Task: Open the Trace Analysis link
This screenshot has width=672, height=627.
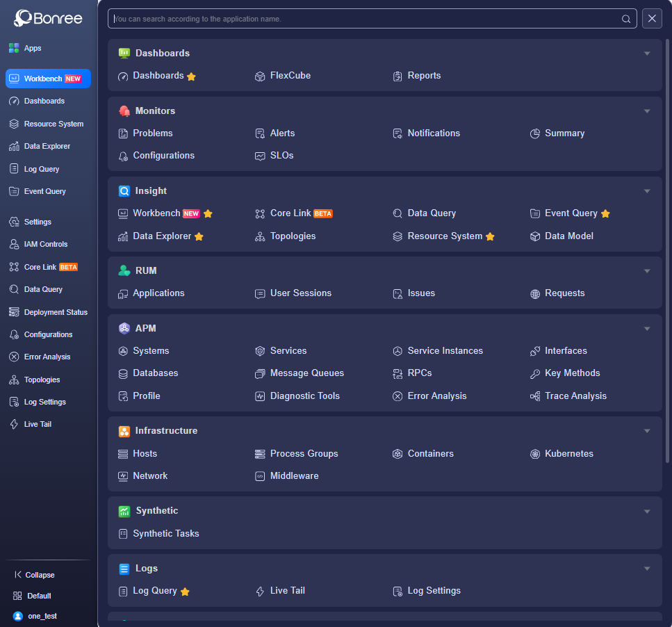Action: pos(575,396)
